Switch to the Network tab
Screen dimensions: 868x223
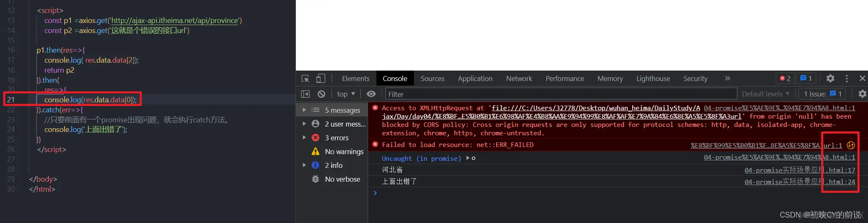[519, 79]
